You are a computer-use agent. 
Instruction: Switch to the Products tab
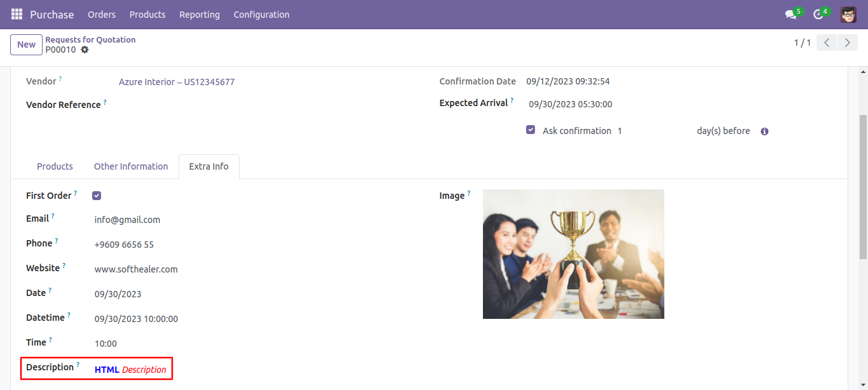point(55,166)
